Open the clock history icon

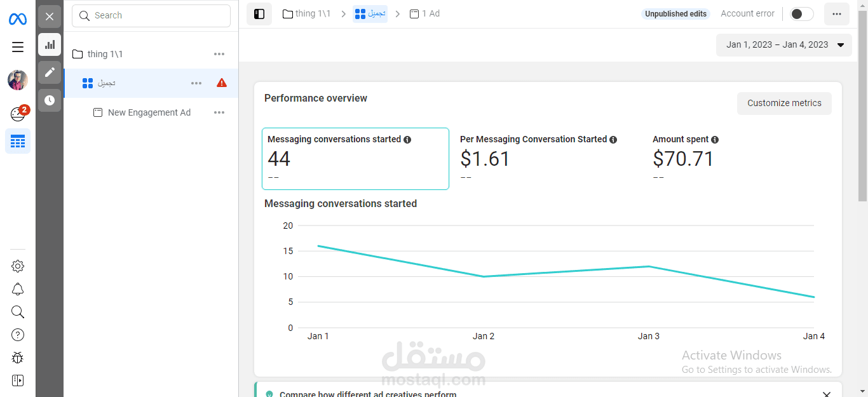(x=50, y=100)
